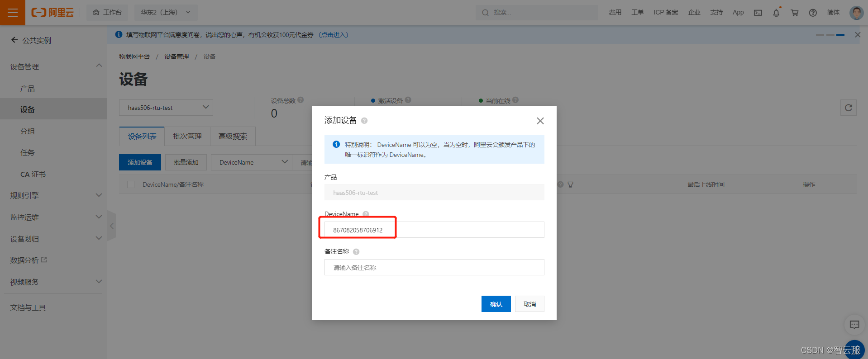Switch to the 设备列表 tab
The height and width of the screenshot is (359, 868).
pyautogui.click(x=142, y=137)
